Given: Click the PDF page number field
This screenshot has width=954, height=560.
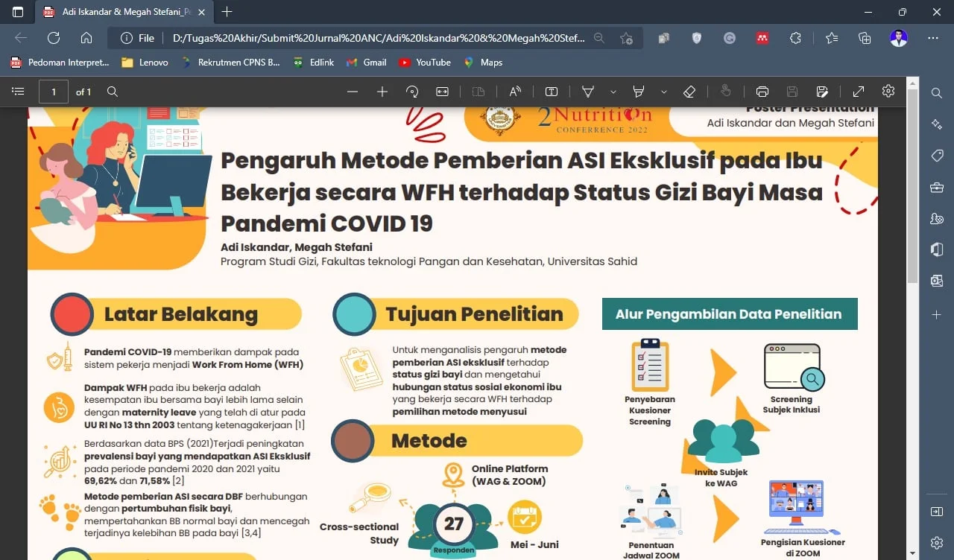Looking at the screenshot, I should click(x=54, y=92).
